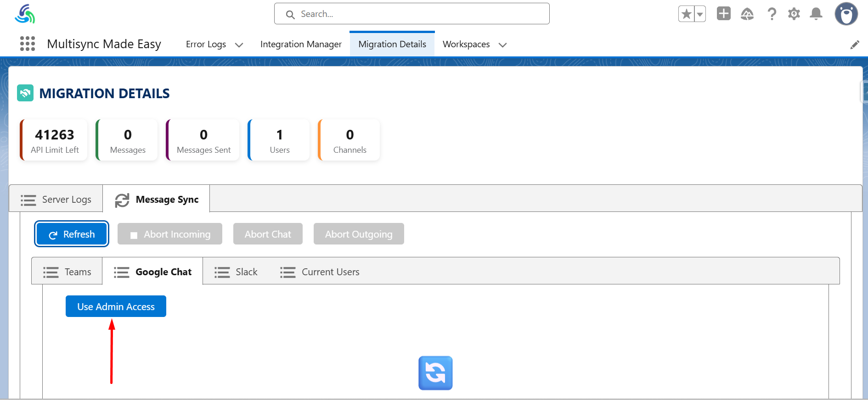868x400 pixels.
Task: Open the notifications bell
Action: pos(816,14)
